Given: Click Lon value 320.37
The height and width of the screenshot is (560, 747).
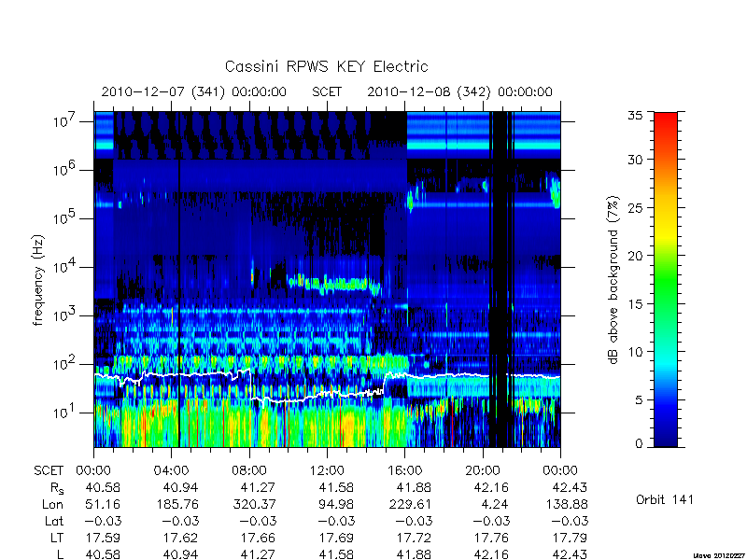Looking at the screenshot, I should click(x=255, y=504).
